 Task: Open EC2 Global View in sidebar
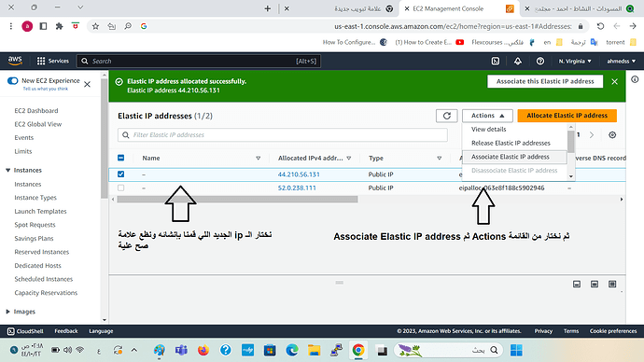tap(37, 124)
